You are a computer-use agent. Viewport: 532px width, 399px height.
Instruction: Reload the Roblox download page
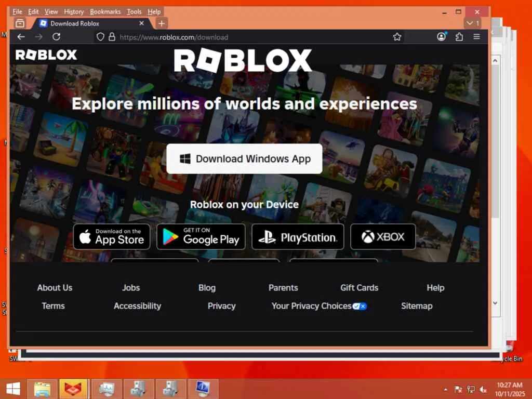coord(56,37)
